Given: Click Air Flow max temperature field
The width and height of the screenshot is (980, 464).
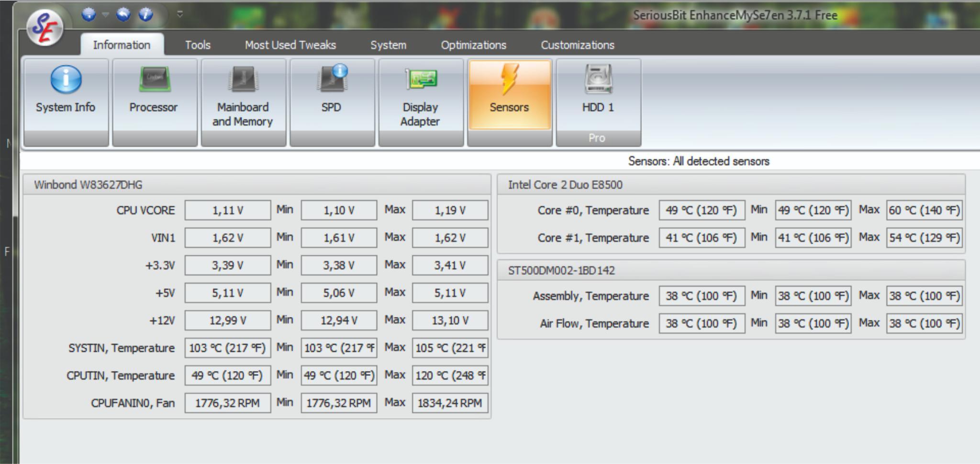Looking at the screenshot, I should [924, 323].
